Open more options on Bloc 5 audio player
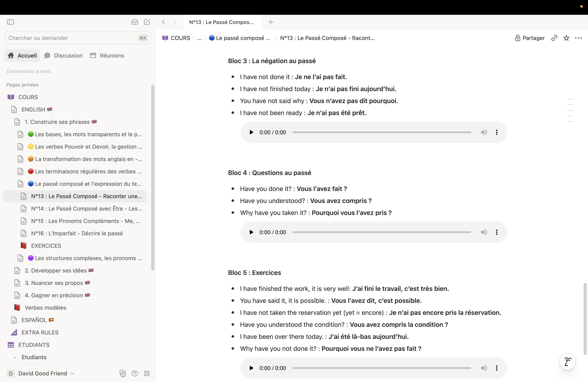The height and width of the screenshot is (382, 588). 497,368
